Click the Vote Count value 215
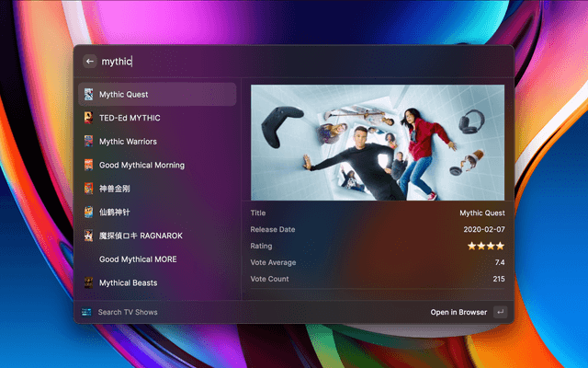588x368 pixels. tap(498, 279)
